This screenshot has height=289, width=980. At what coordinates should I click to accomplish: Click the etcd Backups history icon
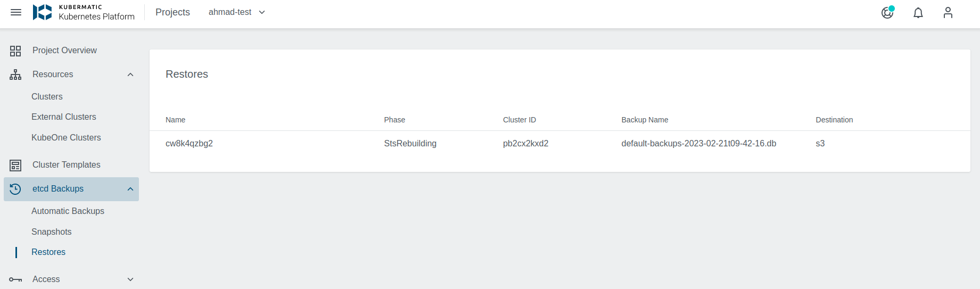[x=15, y=189]
